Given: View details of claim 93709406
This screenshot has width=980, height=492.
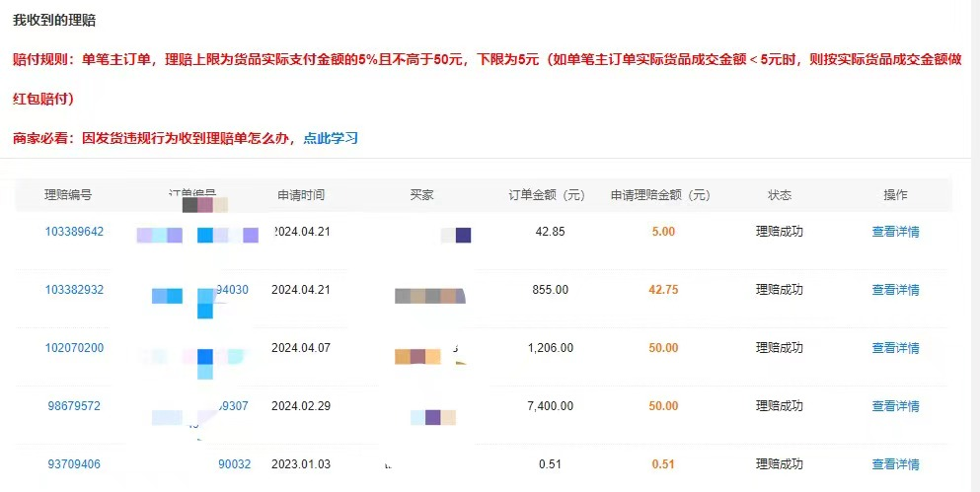Looking at the screenshot, I should tap(895, 464).
